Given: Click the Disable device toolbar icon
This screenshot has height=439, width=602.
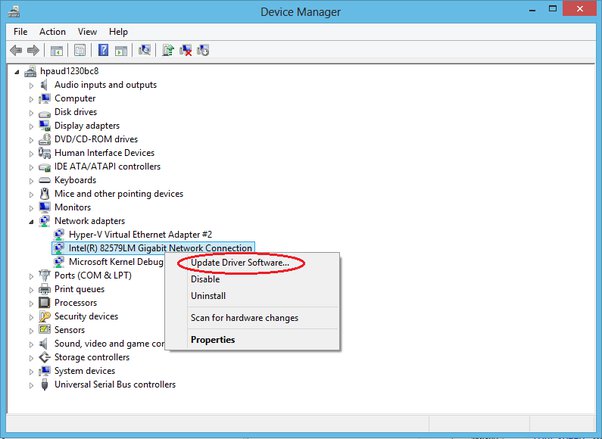Looking at the screenshot, I should [x=203, y=50].
